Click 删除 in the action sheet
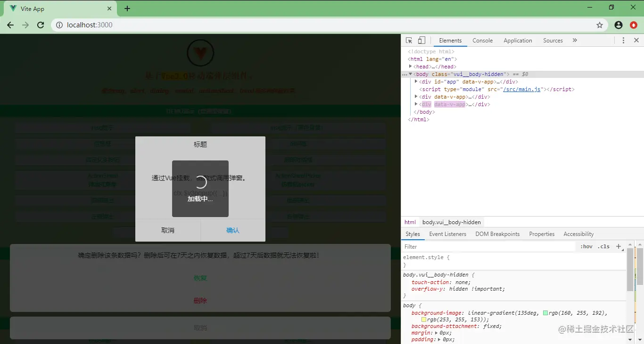This screenshot has width=644, height=344. (200, 301)
